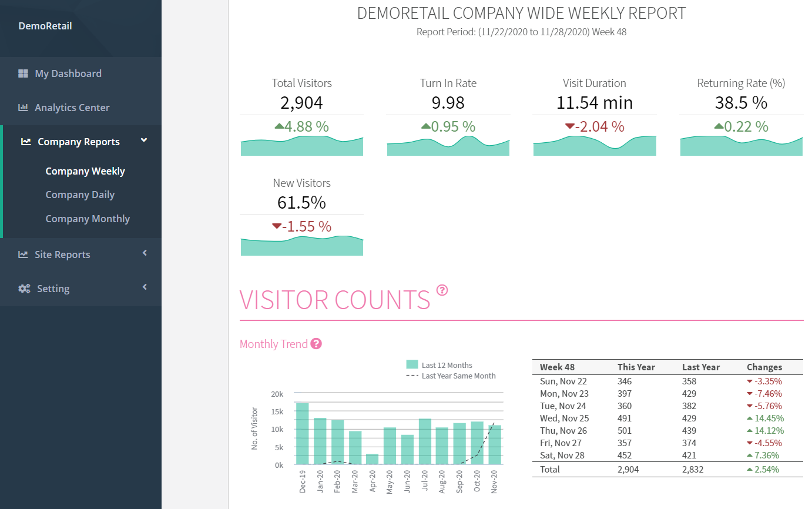The image size is (812, 509).
Task: Click the Wed, Nov 25 row label
Action: tap(565, 418)
